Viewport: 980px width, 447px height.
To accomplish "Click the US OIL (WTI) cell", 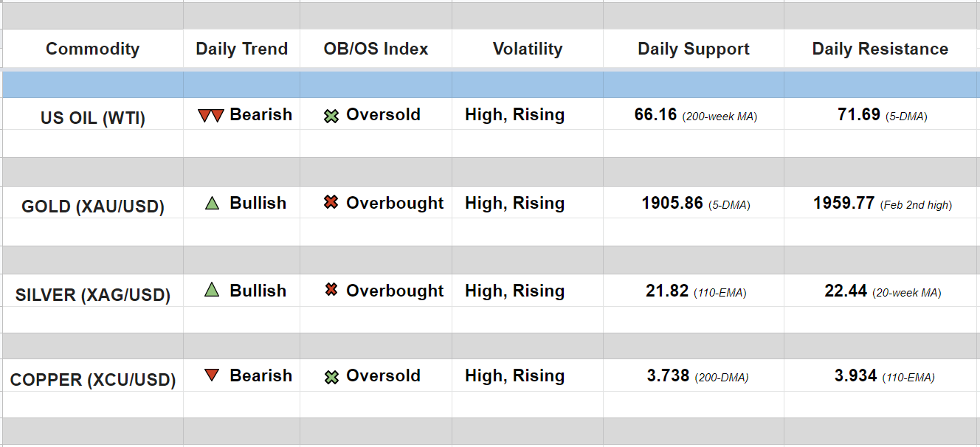I will click(93, 118).
